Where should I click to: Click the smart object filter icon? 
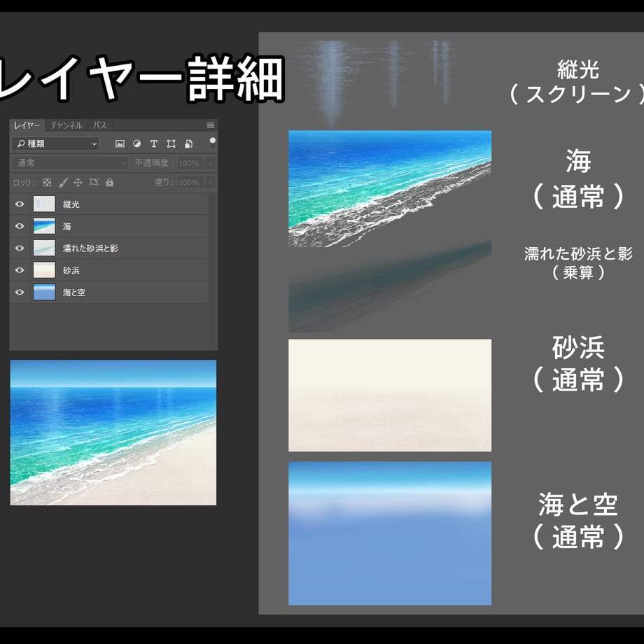click(188, 143)
